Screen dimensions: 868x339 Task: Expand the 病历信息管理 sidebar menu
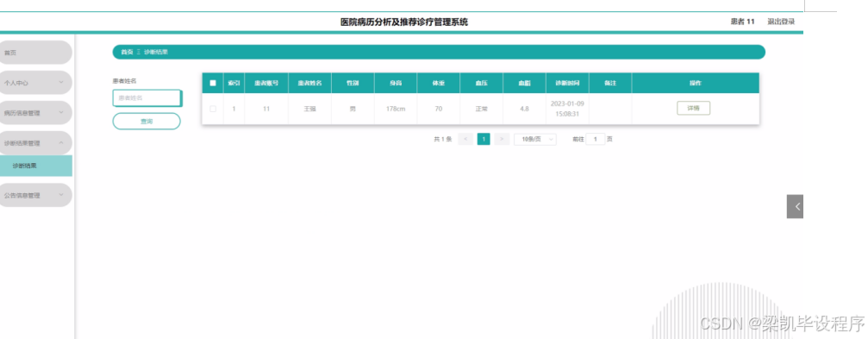36,112
